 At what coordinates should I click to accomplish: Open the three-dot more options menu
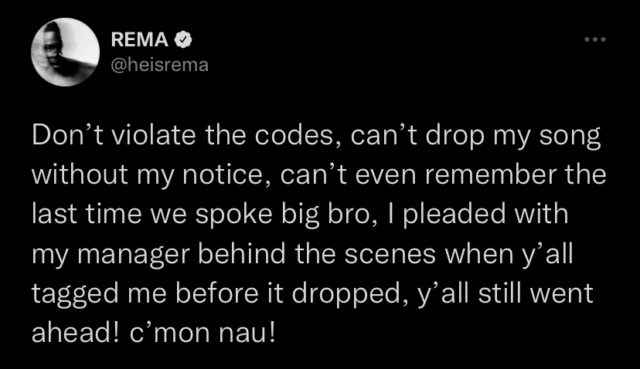point(595,40)
